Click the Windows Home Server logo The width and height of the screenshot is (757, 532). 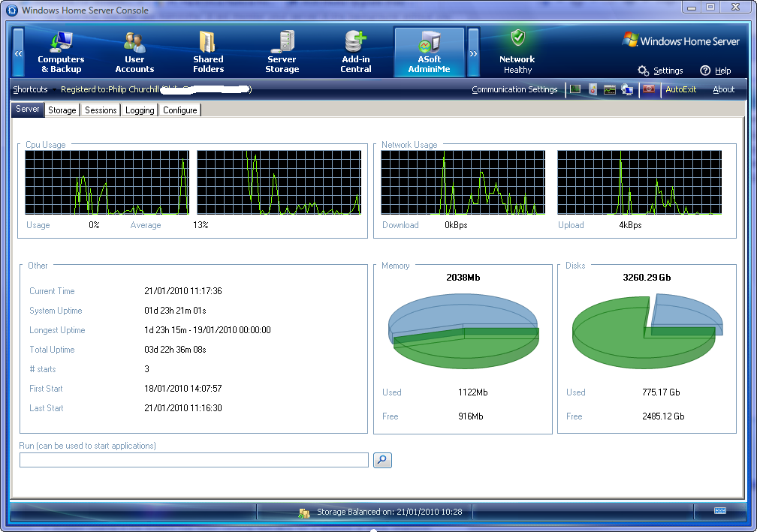pyautogui.click(x=680, y=41)
